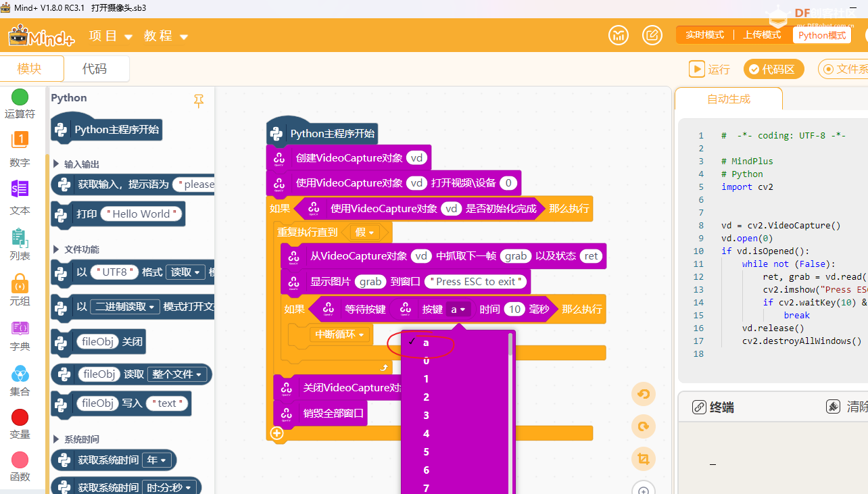868x494 pixels.
Task: Click the Python主程序开始 block in palette
Action: [x=107, y=129]
